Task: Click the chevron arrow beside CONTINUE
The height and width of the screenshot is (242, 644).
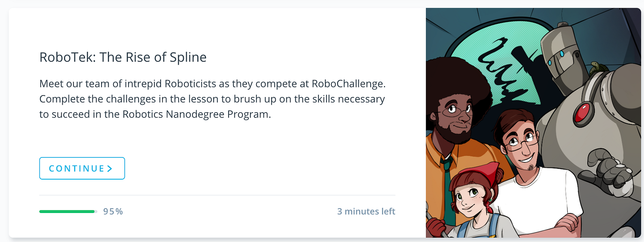Action: 109,168
